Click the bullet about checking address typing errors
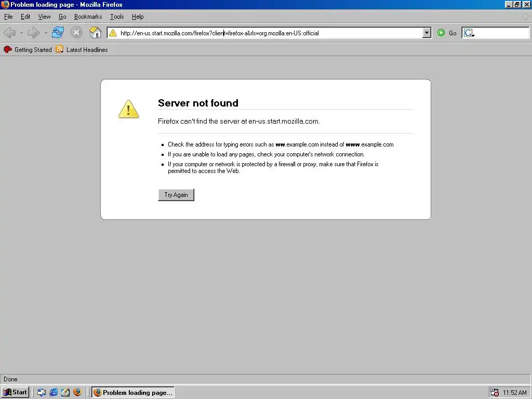Image resolution: width=532 pixels, height=399 pixels. 281,144
